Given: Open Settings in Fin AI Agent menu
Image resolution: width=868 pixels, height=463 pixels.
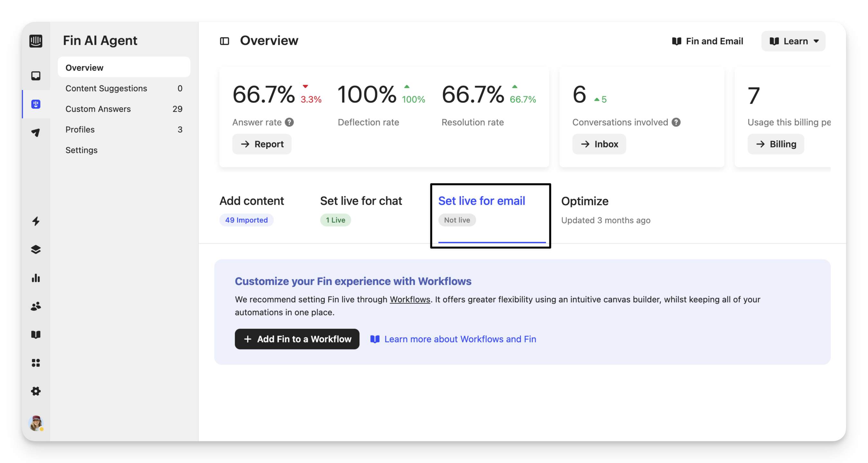Looking at the screenshot, I should click(124, 150).
